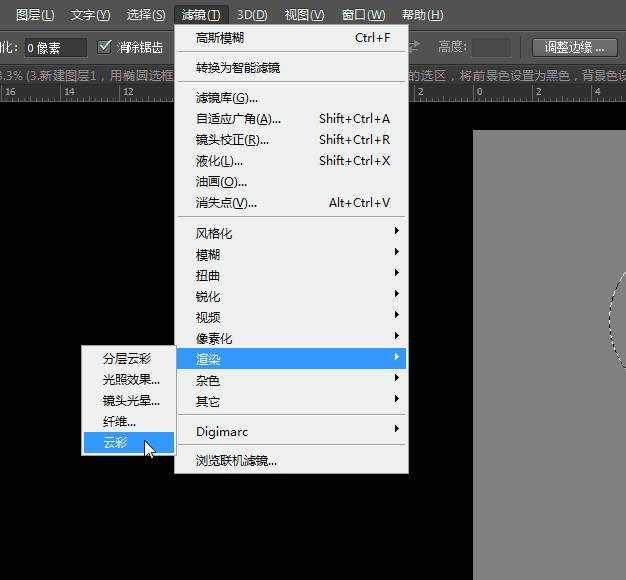626x580 pixels.
Task: Open 自适应广角(A)... filter
Action: click(291, 119)
